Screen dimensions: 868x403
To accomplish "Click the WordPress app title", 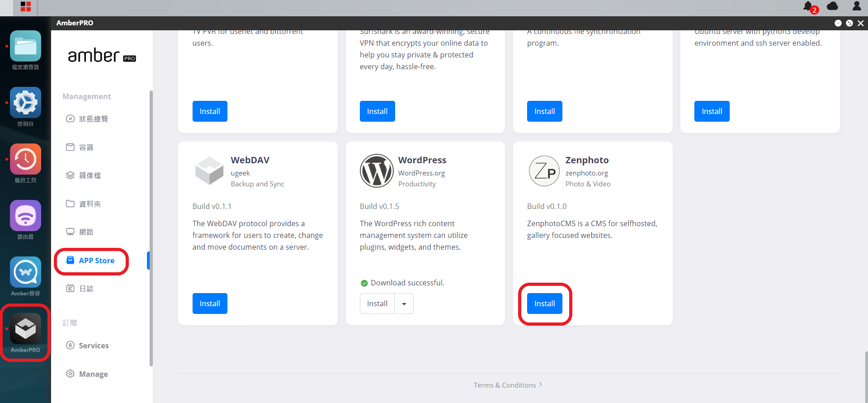I will pyautogui.click(x=422, y=160).
